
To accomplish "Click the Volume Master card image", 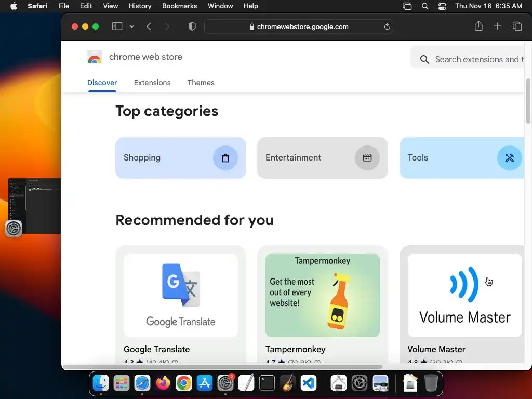I will (465, 295).
